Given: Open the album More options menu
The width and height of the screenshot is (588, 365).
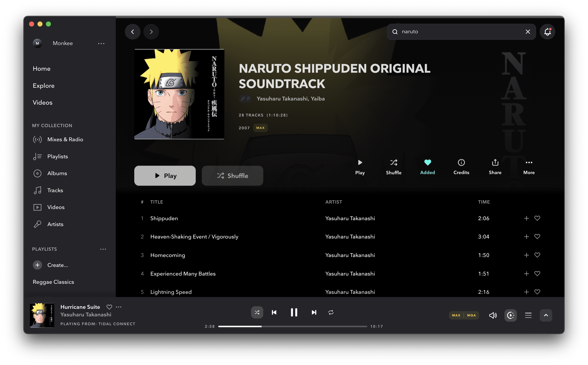Looking at the screenshot, I should click(x=529, y=167).
